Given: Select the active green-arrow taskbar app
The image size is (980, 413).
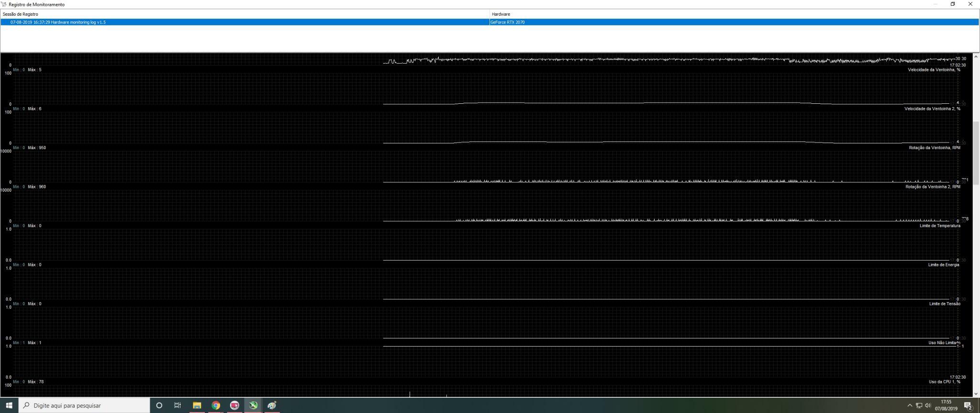Looking at the screenshot, I should pos(253,405).
